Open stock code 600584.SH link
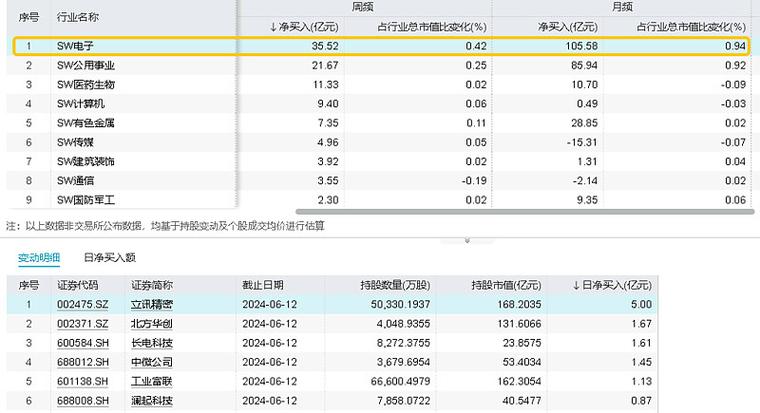The width and height of the screenshot is (760, 413). (x=82, y=343)
